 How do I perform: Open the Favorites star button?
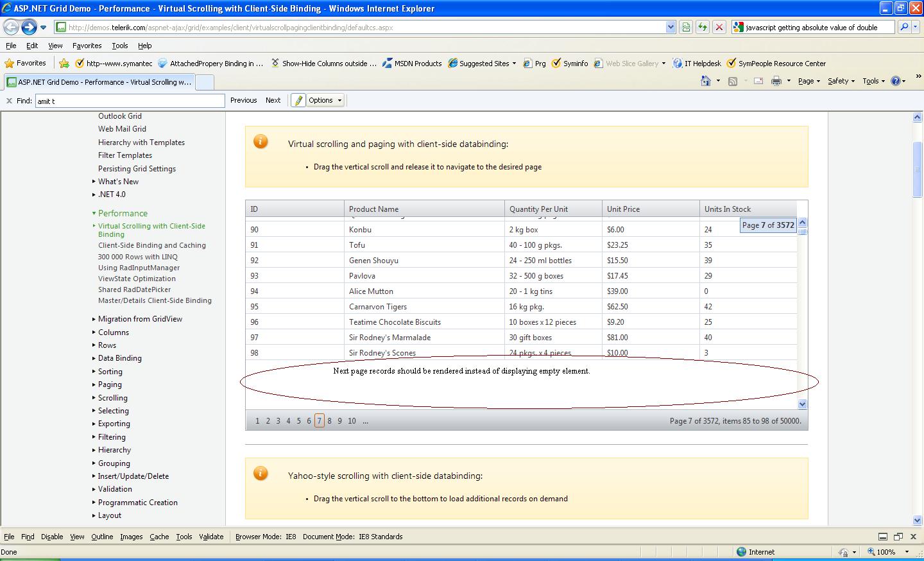click(26, 63)
